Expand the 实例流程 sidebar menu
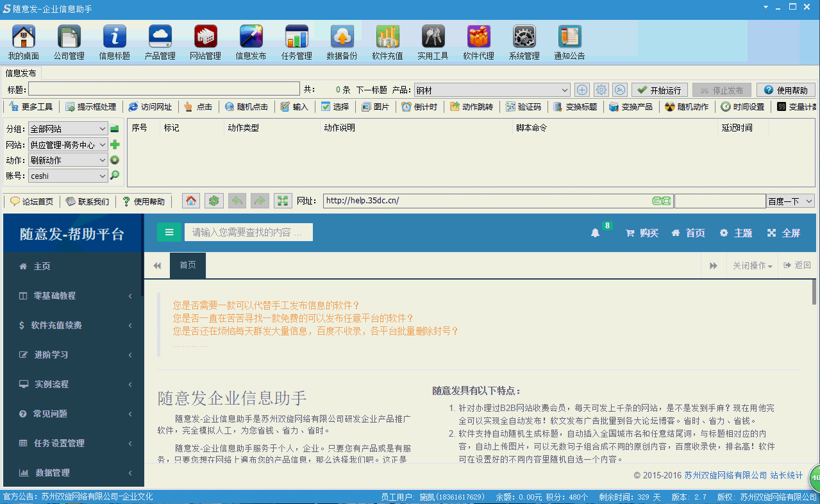Image resolution: width=820 pixels, height=504 pixels. coord(74,384)
